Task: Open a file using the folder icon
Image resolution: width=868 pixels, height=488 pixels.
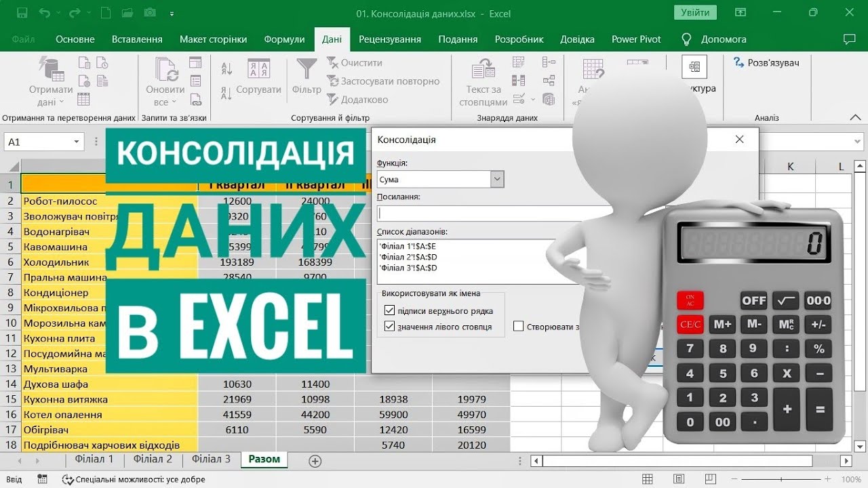Action: click(x=127, y=13)
